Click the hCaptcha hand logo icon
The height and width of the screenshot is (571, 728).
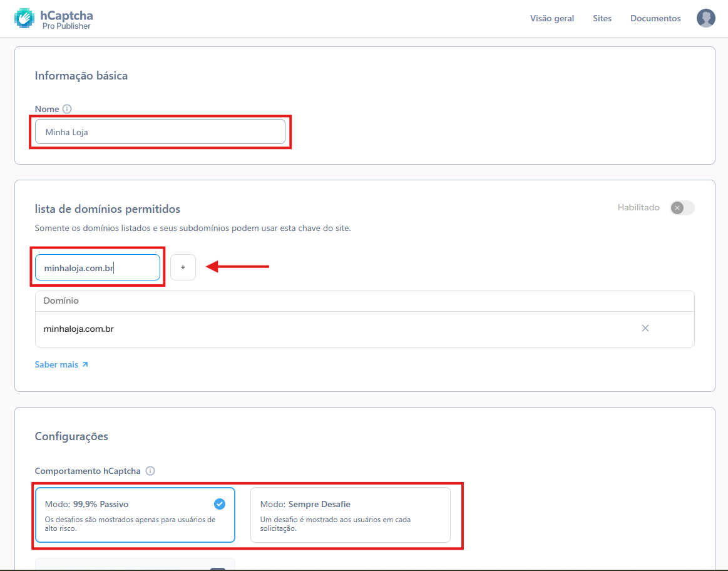(x=24, y=19)
